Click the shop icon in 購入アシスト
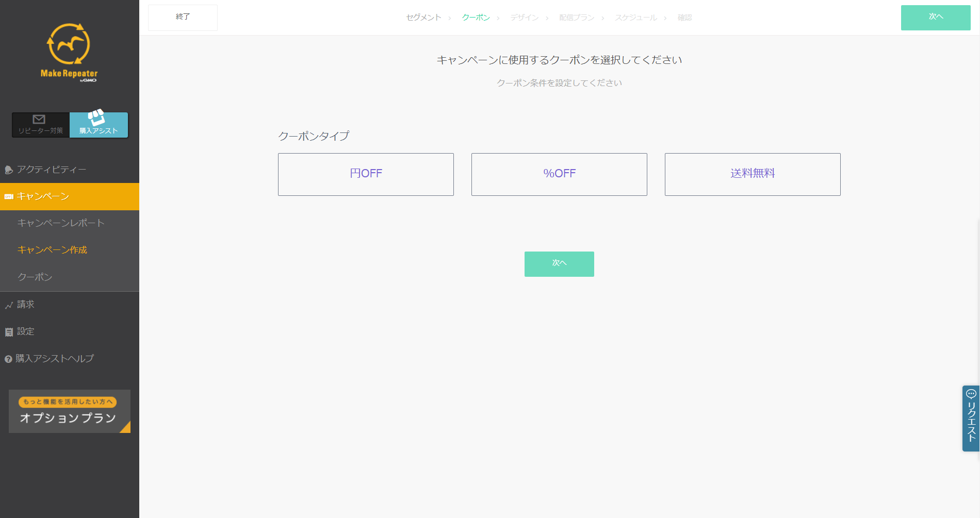 pos(96,117)
